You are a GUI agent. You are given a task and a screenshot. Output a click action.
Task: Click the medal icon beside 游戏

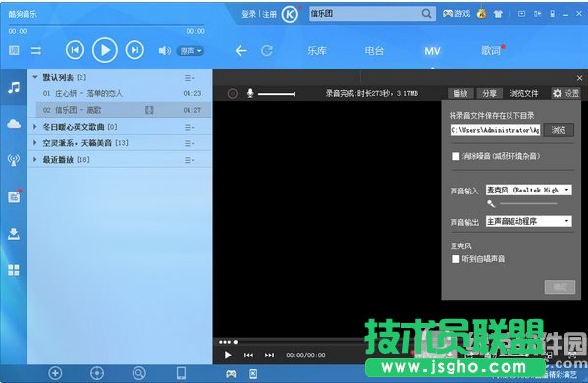[482, 14]
